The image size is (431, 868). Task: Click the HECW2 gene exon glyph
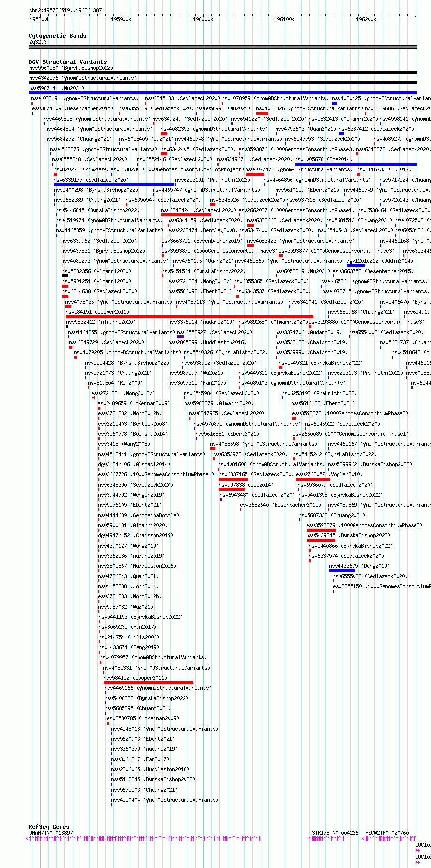(x=389, y=838)
